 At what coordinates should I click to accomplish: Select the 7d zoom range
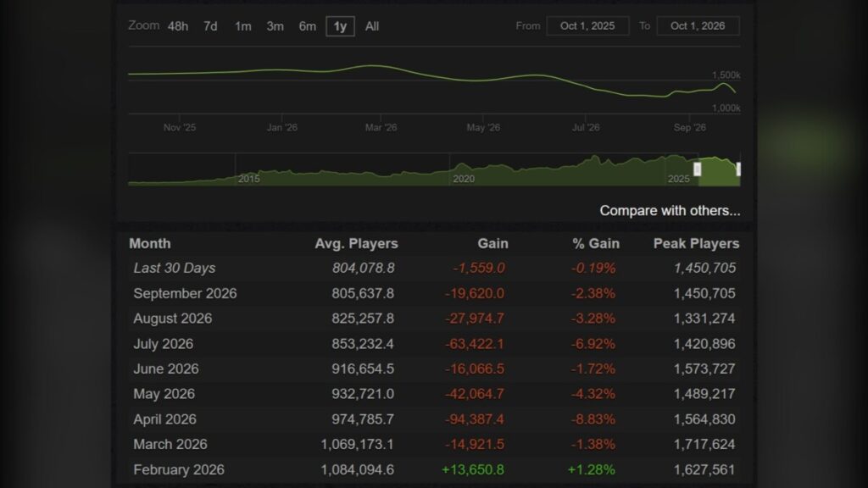[210, 26]
